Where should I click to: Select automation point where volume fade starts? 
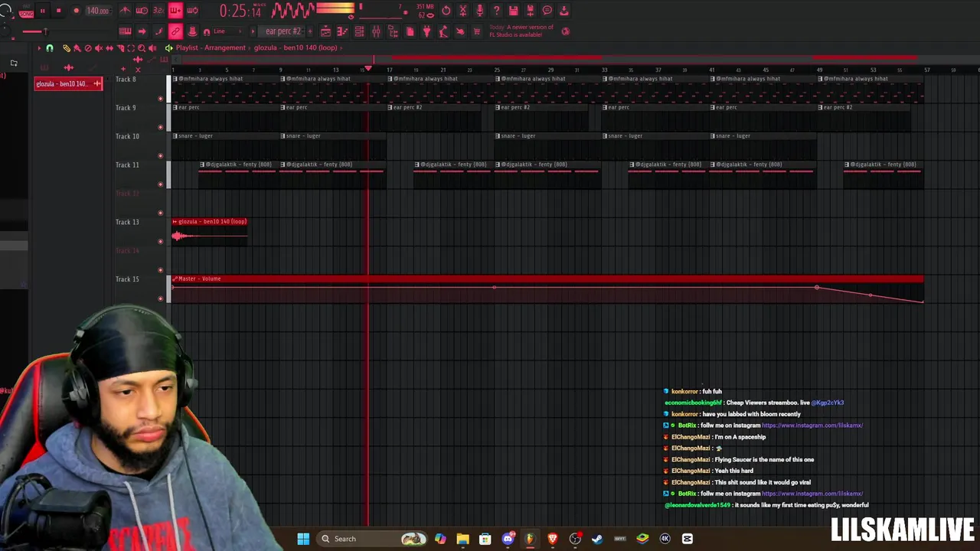click(817, 288)
